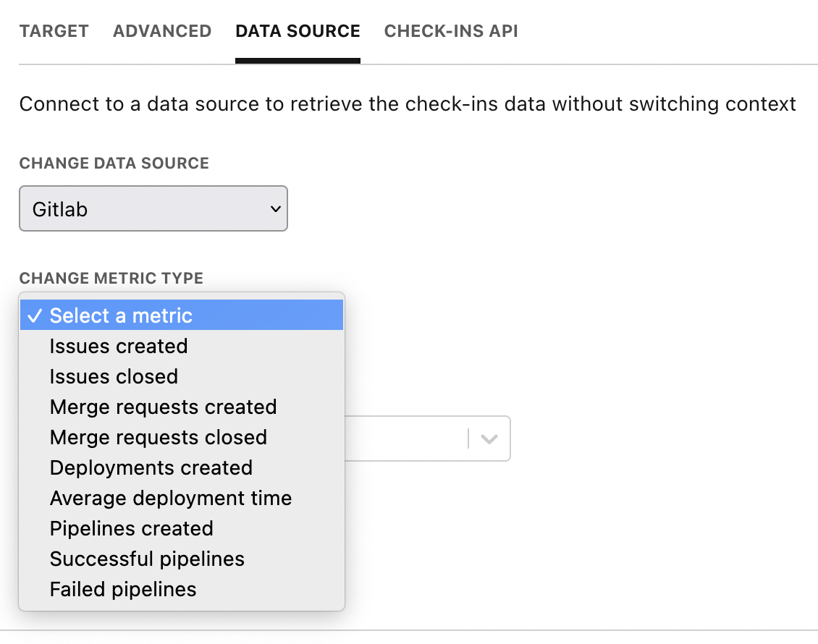The image size is (818, 644).
Task: Choose the Select a metric placeholder option
Action: click(x=121, y=315)
